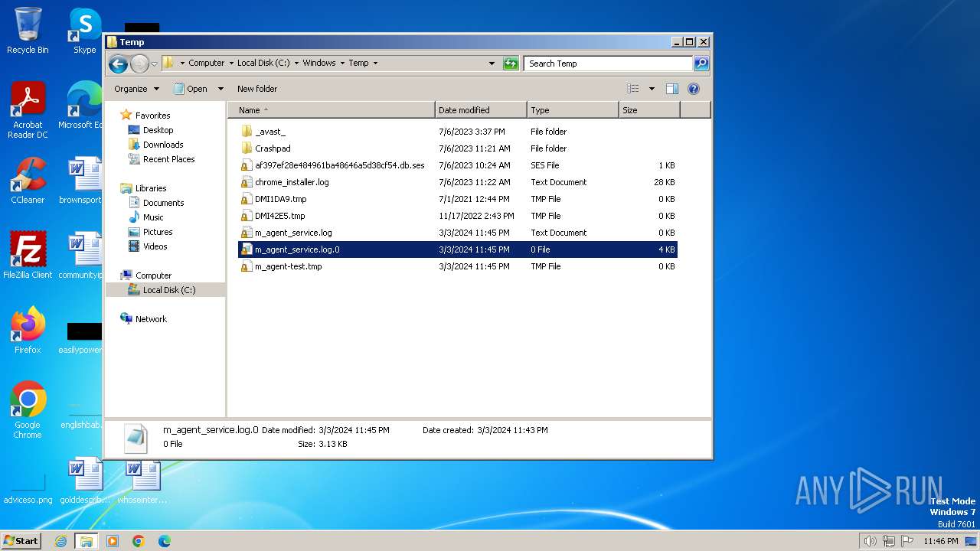
Task: Open the Recycle Bin desktop icon
Action: pyautogui.click(x=28, y=31)
